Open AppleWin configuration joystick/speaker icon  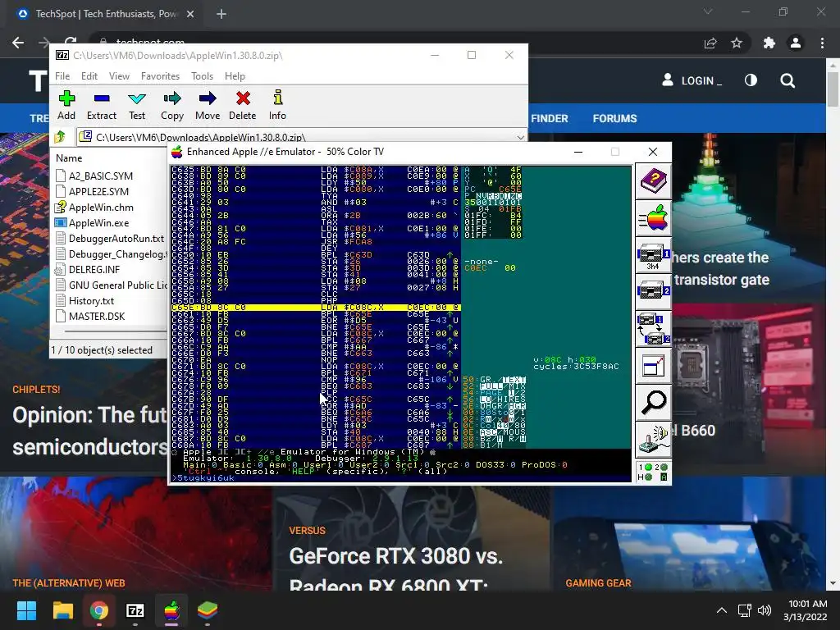pos(653,440)
